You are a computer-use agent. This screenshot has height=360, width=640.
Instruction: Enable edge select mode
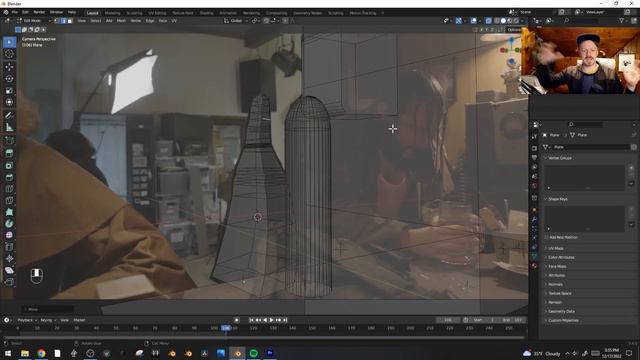[63, 21]
